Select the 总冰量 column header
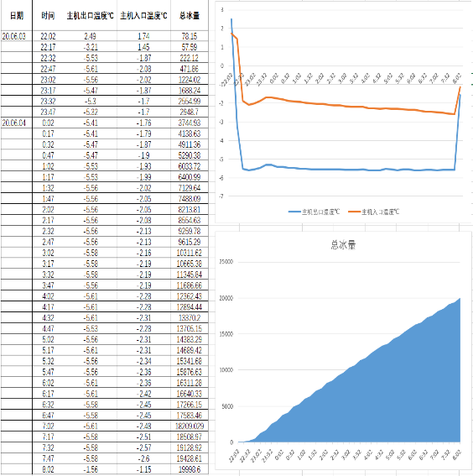Image resolution: width=473 pixels, height=476 pixels. (190, 15)
